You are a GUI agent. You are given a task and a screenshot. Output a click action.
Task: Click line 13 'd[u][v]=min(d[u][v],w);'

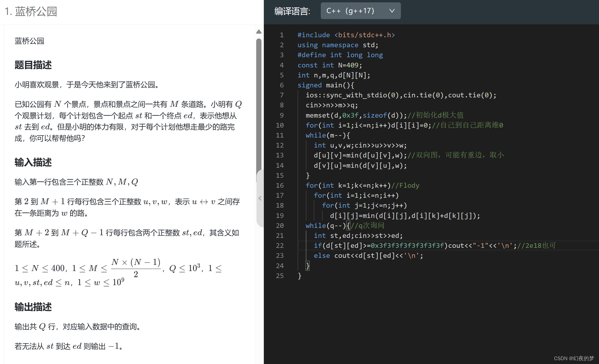360,155
